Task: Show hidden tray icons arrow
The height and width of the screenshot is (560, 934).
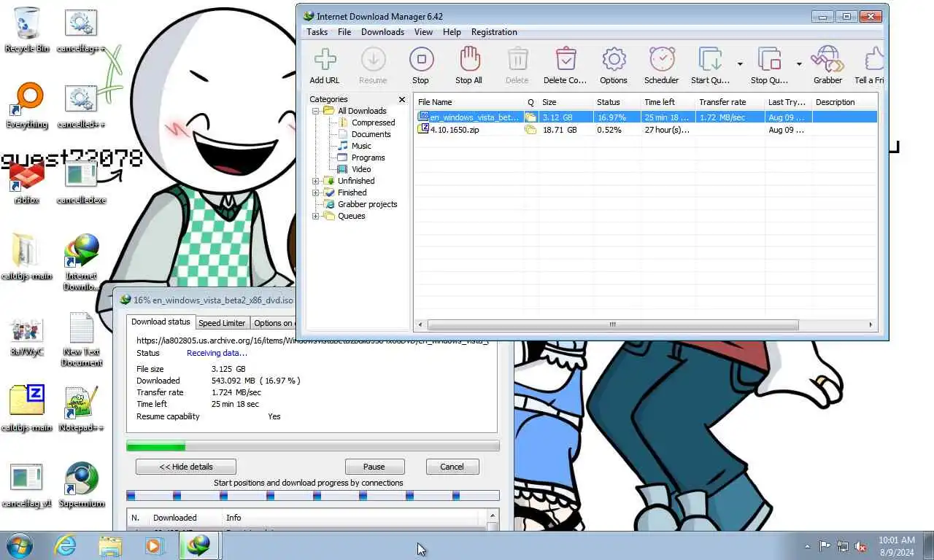Action: click(807, 546)
